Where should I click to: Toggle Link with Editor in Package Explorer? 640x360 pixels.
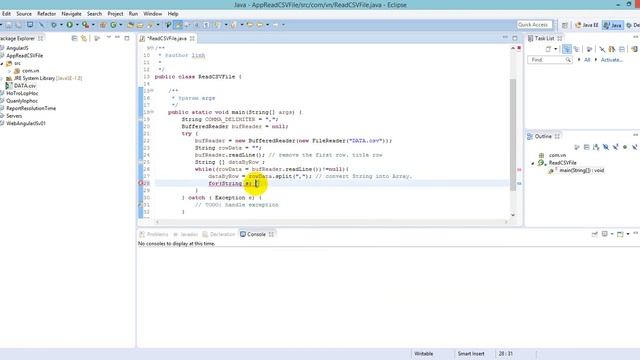click(84, 38)
